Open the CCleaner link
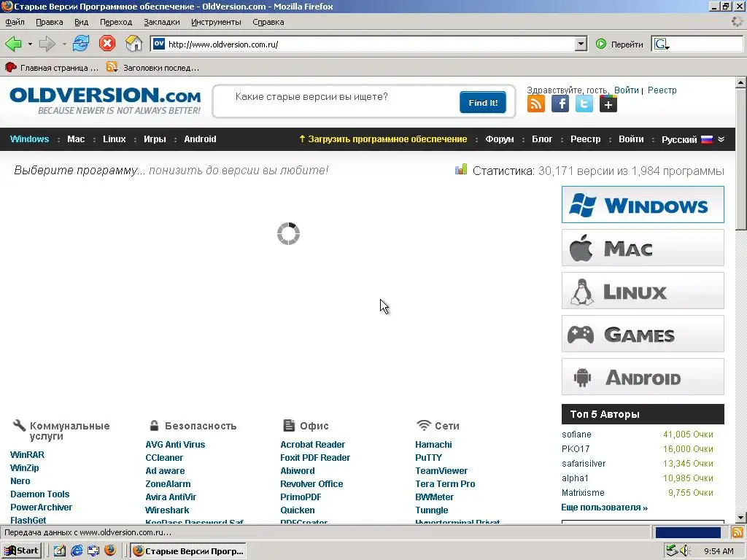This screenshot has height=560, width=747. pos(164,458)
